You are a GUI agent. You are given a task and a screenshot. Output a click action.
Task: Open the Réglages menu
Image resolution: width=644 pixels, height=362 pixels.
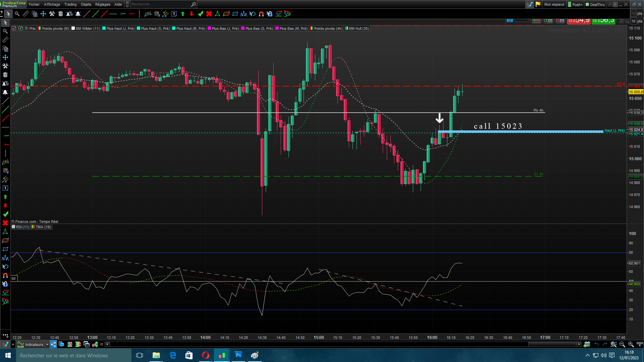103,4
